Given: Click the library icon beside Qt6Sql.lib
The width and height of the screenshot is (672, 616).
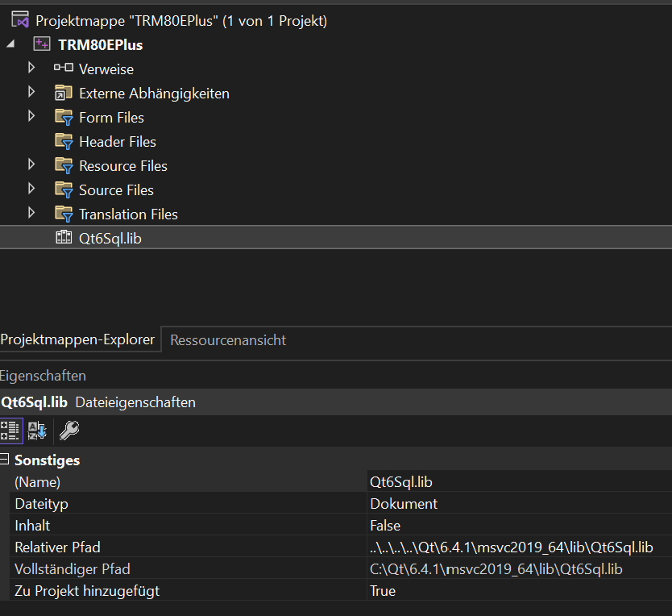Looking at the screenshot, I should pyautogui.click(x=64, y=238).
